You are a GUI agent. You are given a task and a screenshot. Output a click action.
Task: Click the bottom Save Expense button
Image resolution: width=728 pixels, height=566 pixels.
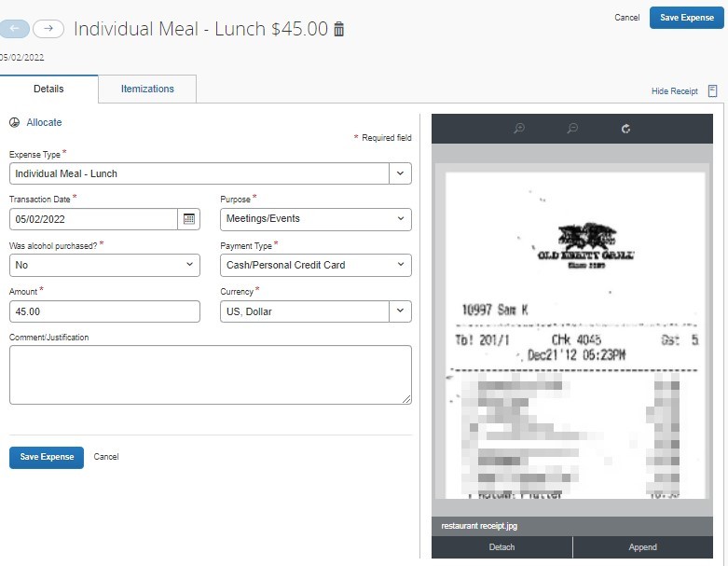(47, 457)
